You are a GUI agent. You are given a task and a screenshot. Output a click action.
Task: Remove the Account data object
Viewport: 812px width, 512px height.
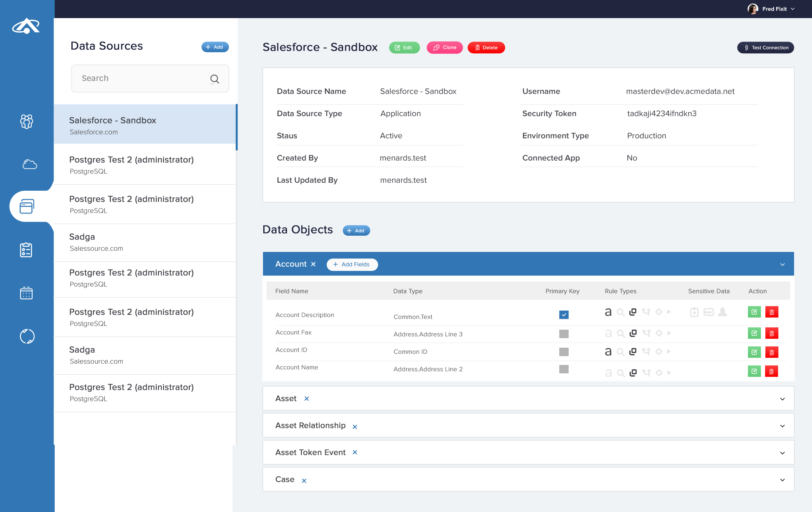pos(313,264)
